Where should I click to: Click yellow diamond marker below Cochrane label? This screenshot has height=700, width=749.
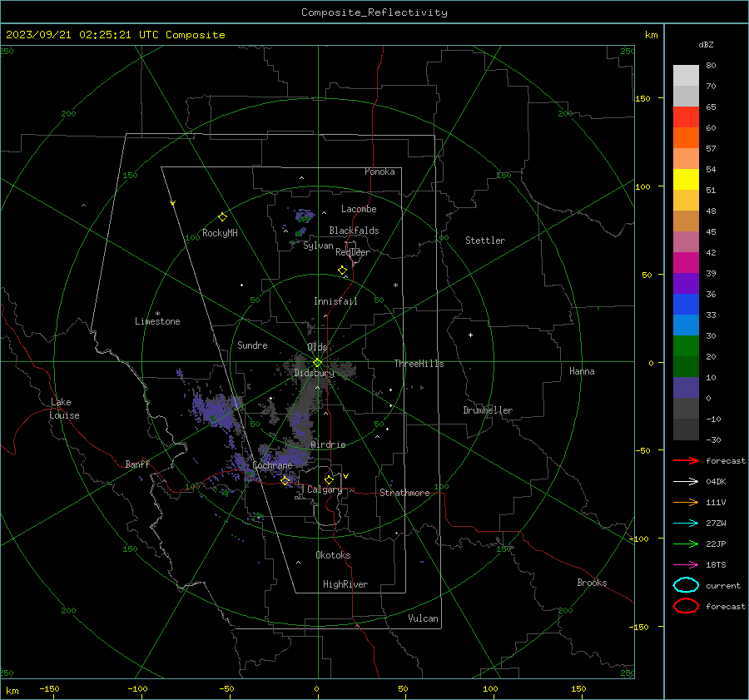tap(285, 481)
